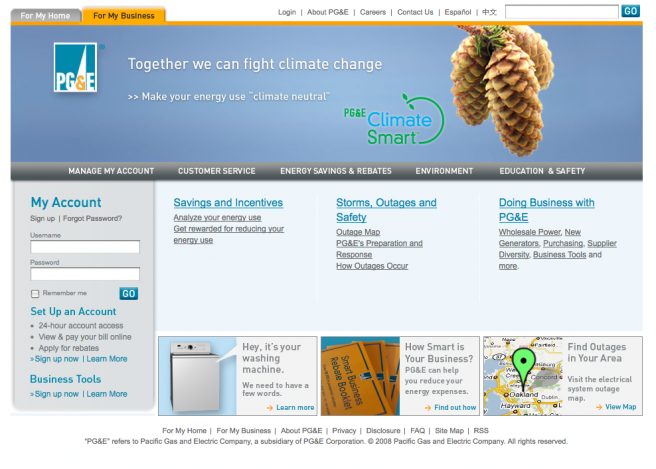This screenshot has height=469, width=656.
Task: Open the Manage My Account menu
Action: pos(111,171)
